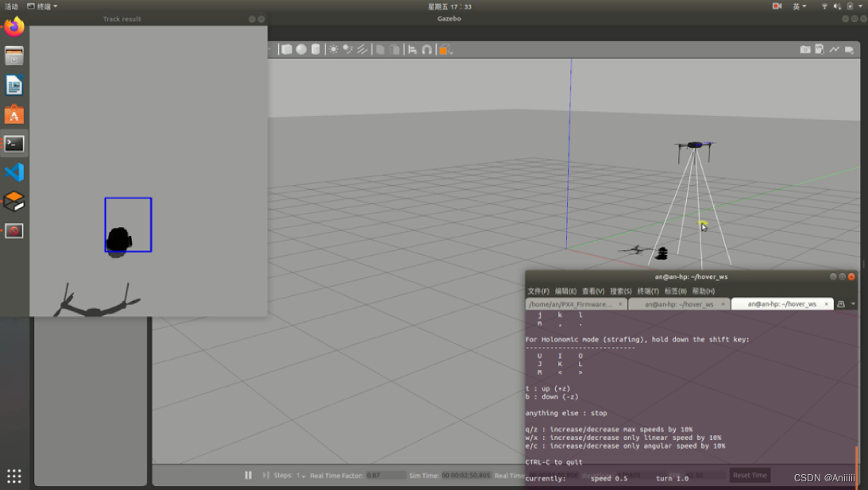Open the Terminal app menu in top bar

click(42, 6)
